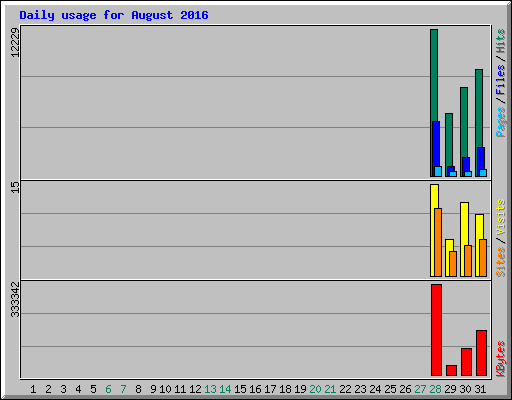
Task: Click the title 'Daily usage for August 2016'
Action: pos(114,15)
